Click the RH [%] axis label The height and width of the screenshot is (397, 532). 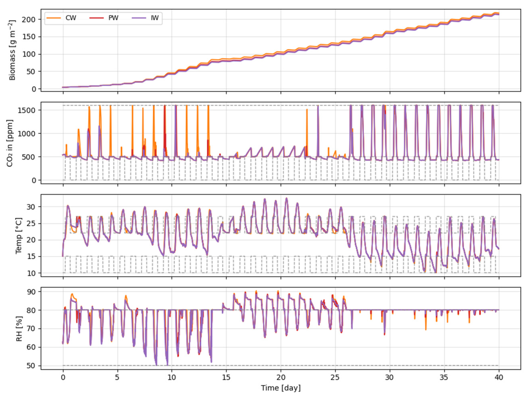click(19, 329)
